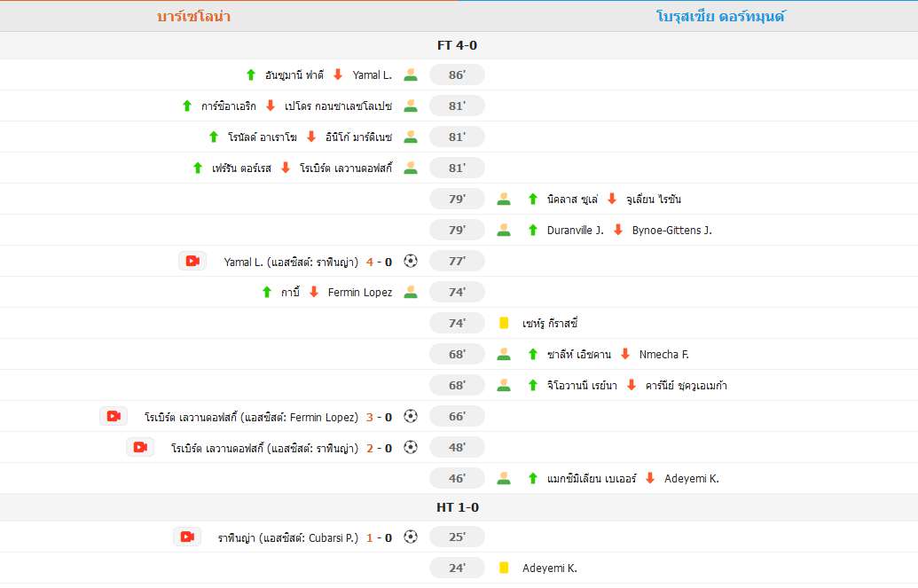This screenshot has height=588, width=918.
Task: Click substitution icon in กาบี้ row
Action: click(411, 293)
